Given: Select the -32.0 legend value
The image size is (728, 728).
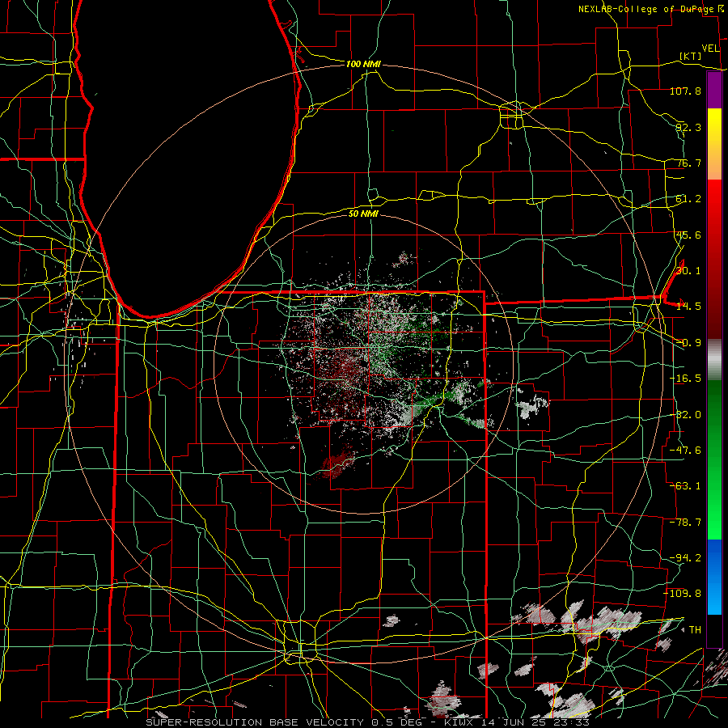Looking at the screenshot, I should [x=685, y=415].
